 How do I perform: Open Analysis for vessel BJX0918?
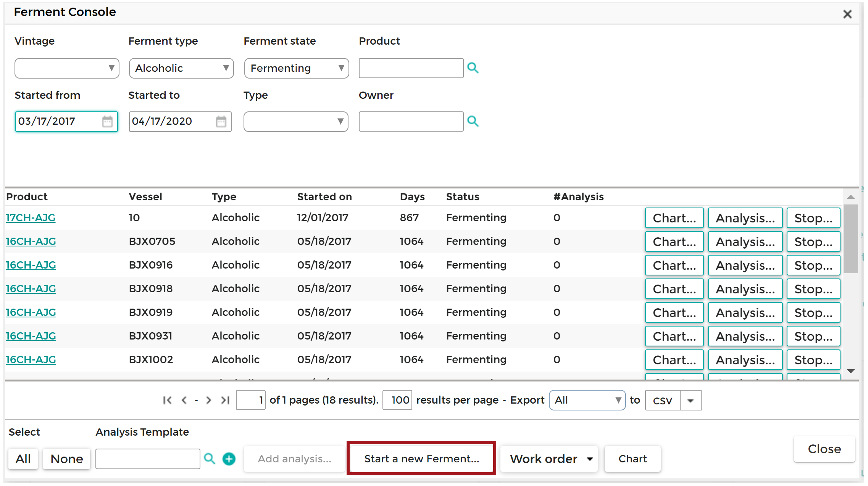pos(745,289)
